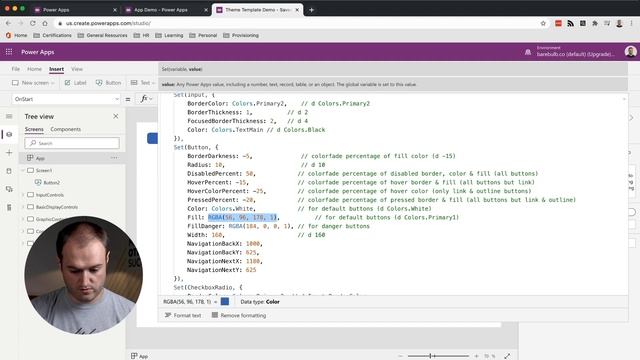Open the Media icon in left rail
Viewport: 640px width, 360px height.
9,189
